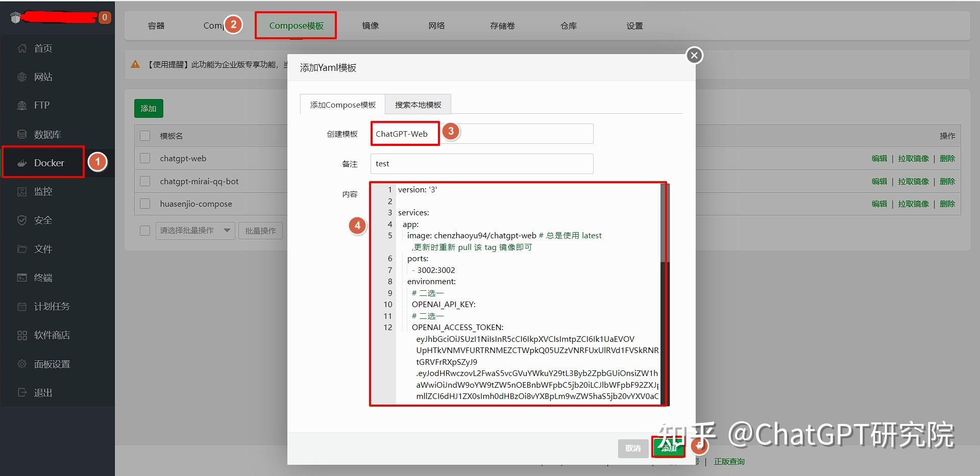Check the chatgpt-web template checkbox
Image resolution: width=980 pixels, height=476 pixels.
coord(144,158)
